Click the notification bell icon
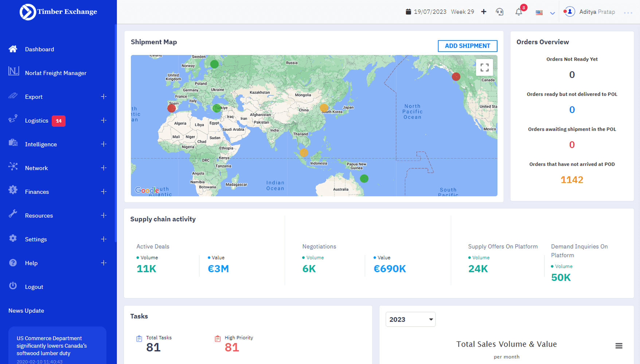The height and width of the screenshot is (364, 640). coord(519,12)
